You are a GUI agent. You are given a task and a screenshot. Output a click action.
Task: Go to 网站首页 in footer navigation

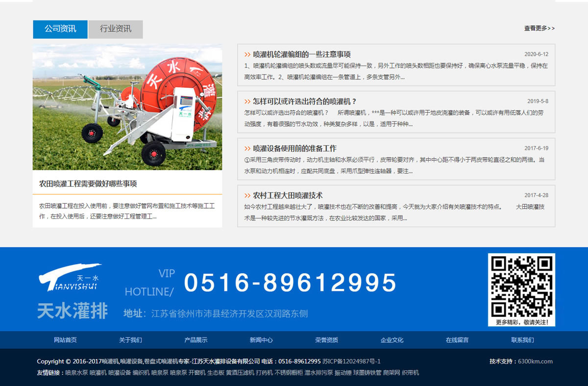pyautogui.click(x=65, y=340)
